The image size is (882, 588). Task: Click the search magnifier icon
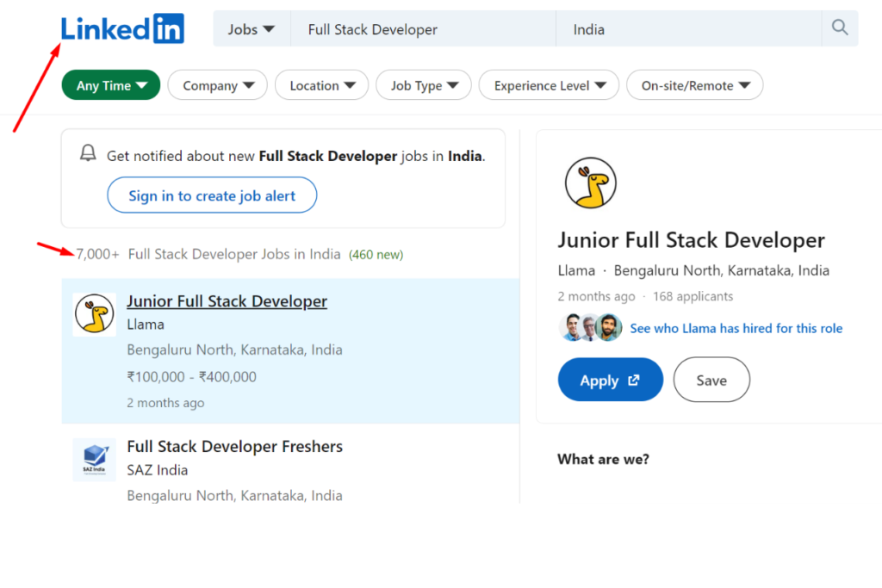tap(839, 28)
